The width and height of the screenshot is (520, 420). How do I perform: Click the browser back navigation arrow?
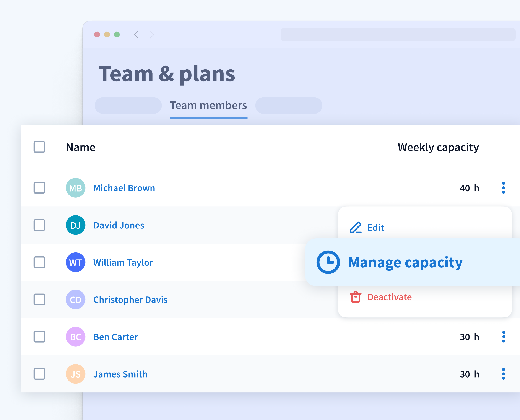(137, 35)
